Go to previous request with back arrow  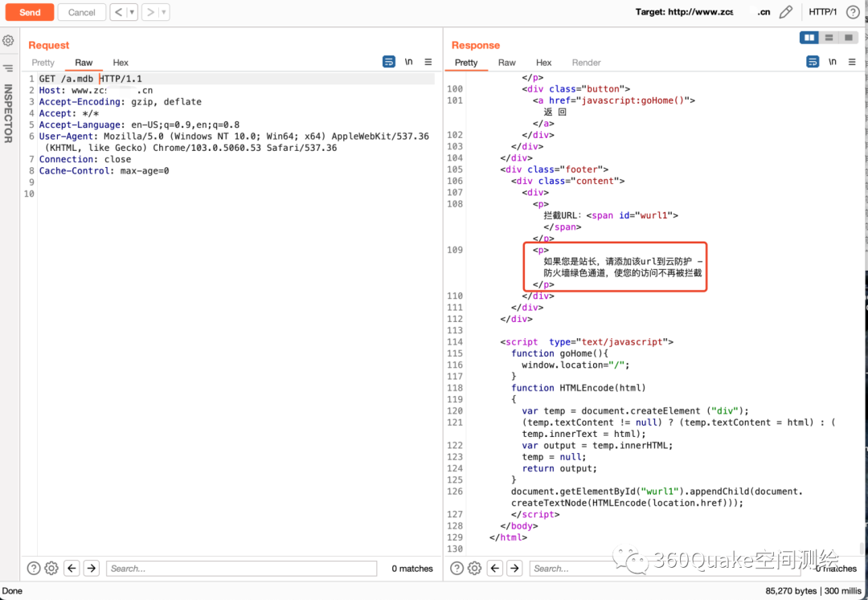pos(118,12)
